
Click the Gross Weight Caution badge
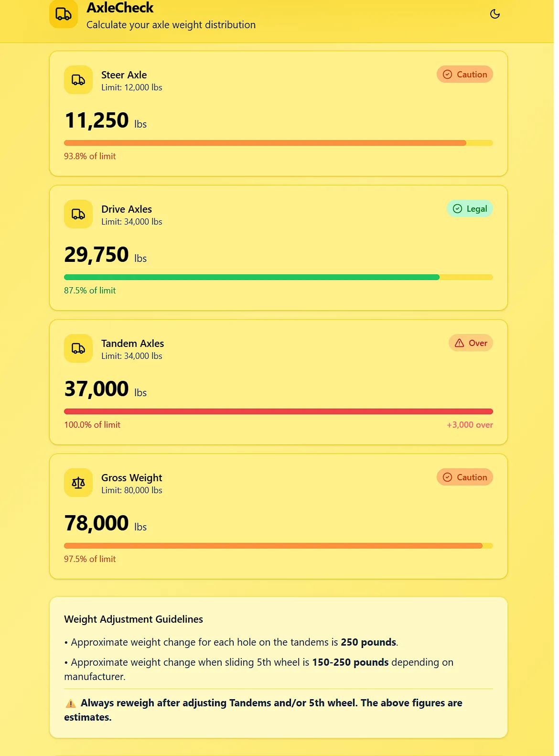pyautogui.click(x=464, y=477)
